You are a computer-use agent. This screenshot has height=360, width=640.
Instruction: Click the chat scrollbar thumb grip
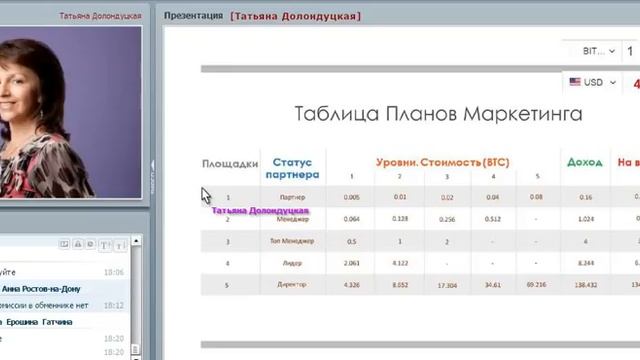pos(135,349)
